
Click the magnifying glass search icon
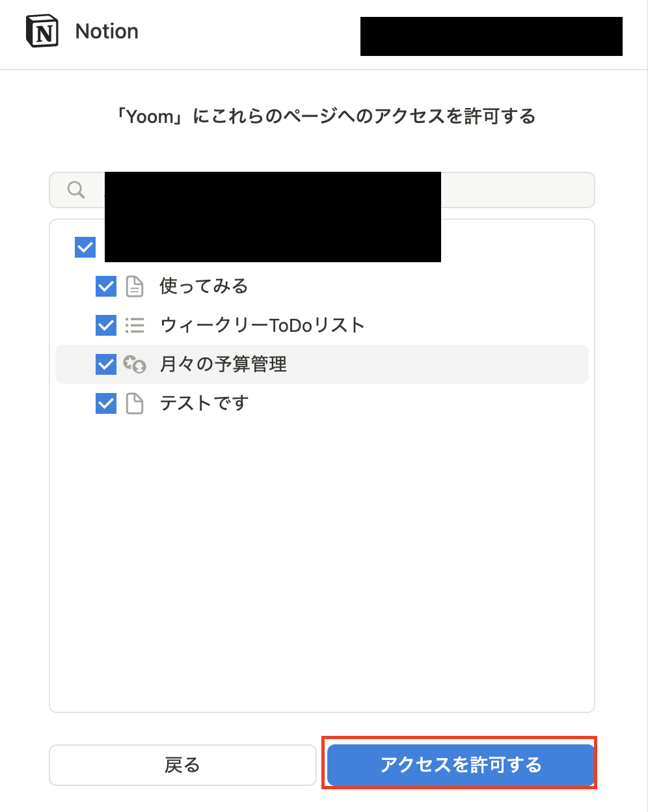click(75, 189)
